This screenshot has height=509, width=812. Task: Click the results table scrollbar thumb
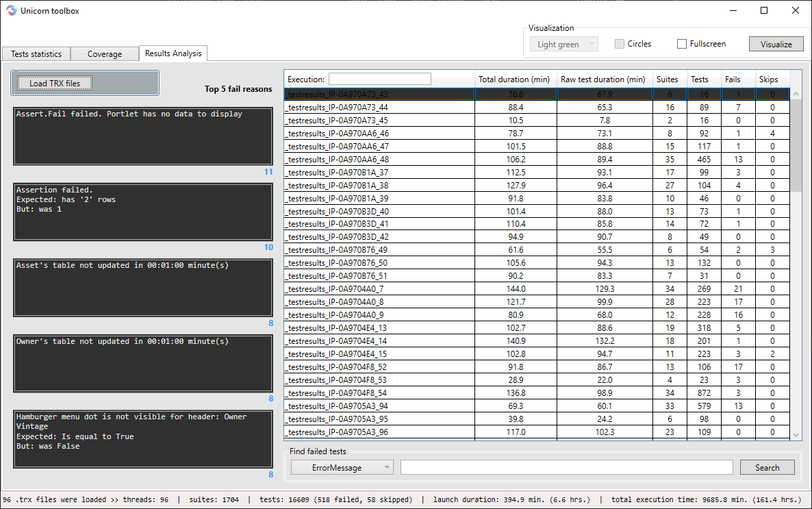(x=796, y=146)
